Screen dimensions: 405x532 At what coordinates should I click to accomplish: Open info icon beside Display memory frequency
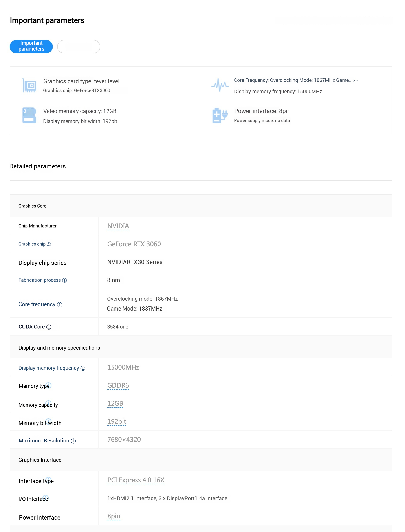coord(83,368)
